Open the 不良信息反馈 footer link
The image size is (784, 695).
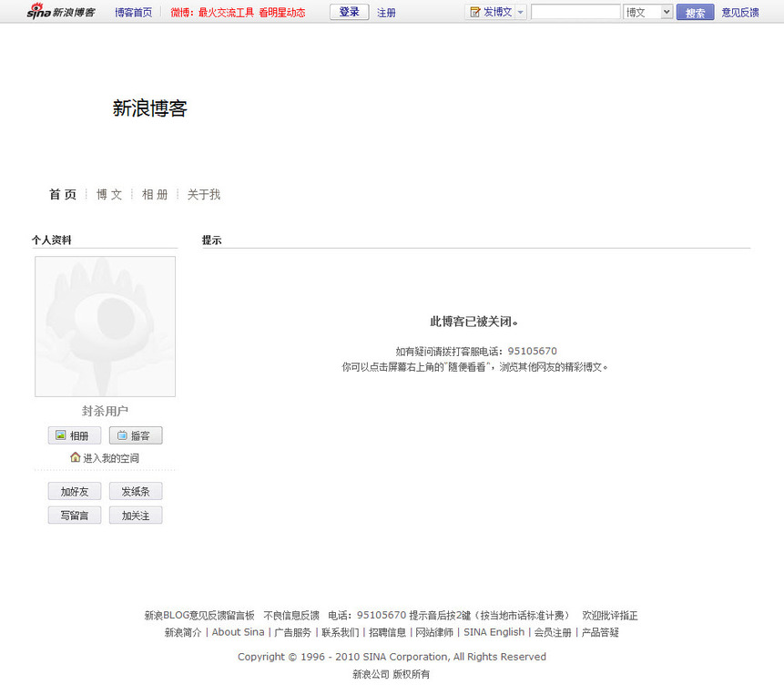pos(291,615)
